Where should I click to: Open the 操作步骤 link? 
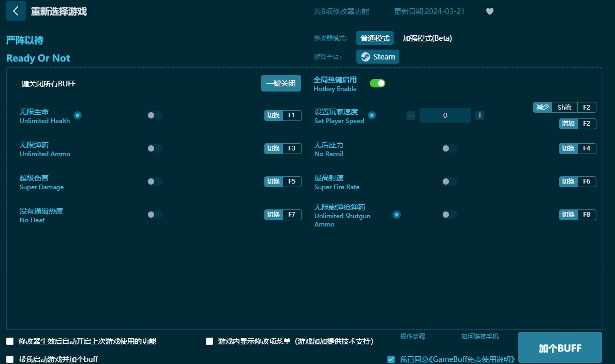(412, 336)
